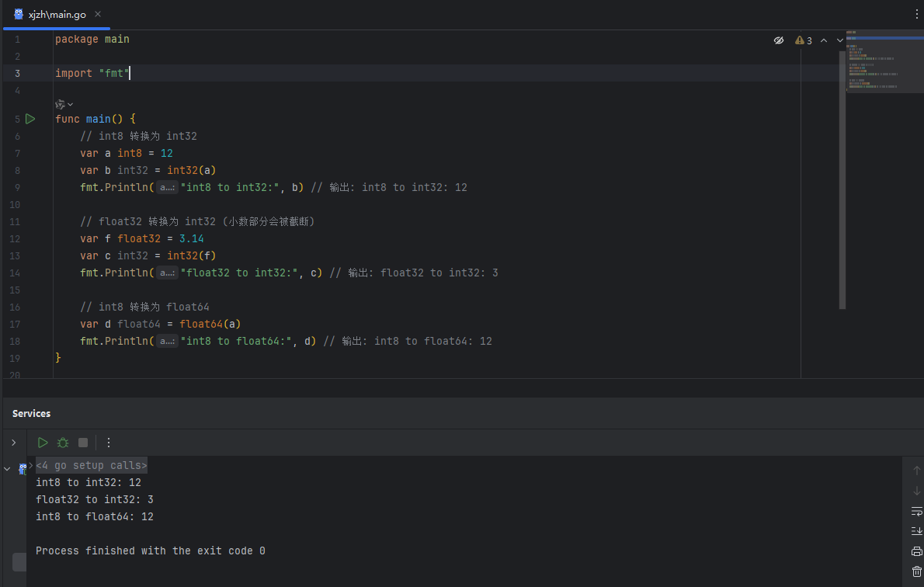This screenshot has width=924, height=587.
Task: Toggle soft-wrap in console output
Action: click(916, 511)
